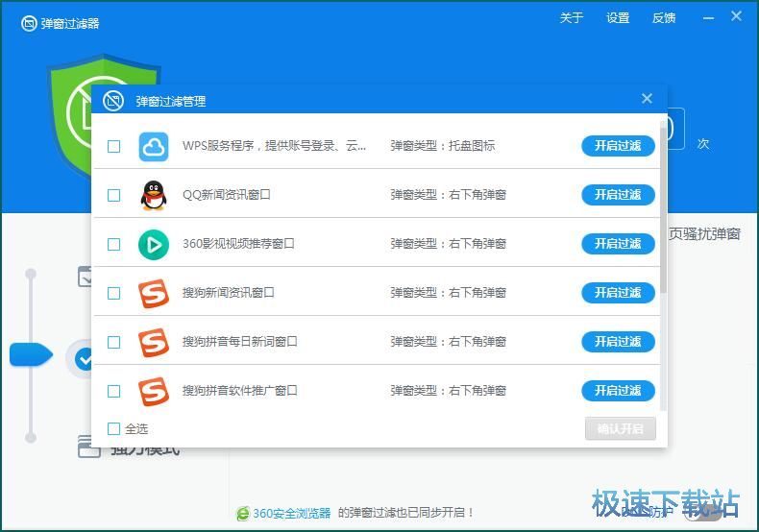
Task: Open the 360安全浏览器 link
Action: [x=292, y=513]
